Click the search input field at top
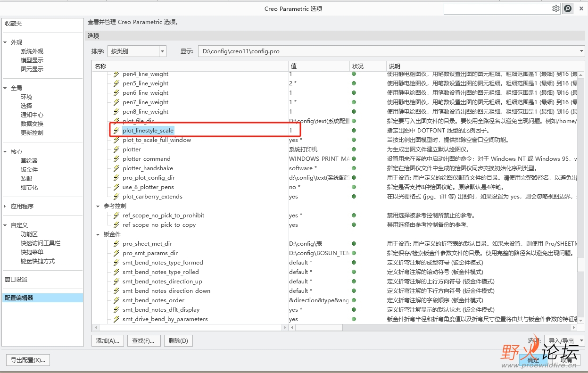This screenshot has height=373, width=588. [497, 8]
